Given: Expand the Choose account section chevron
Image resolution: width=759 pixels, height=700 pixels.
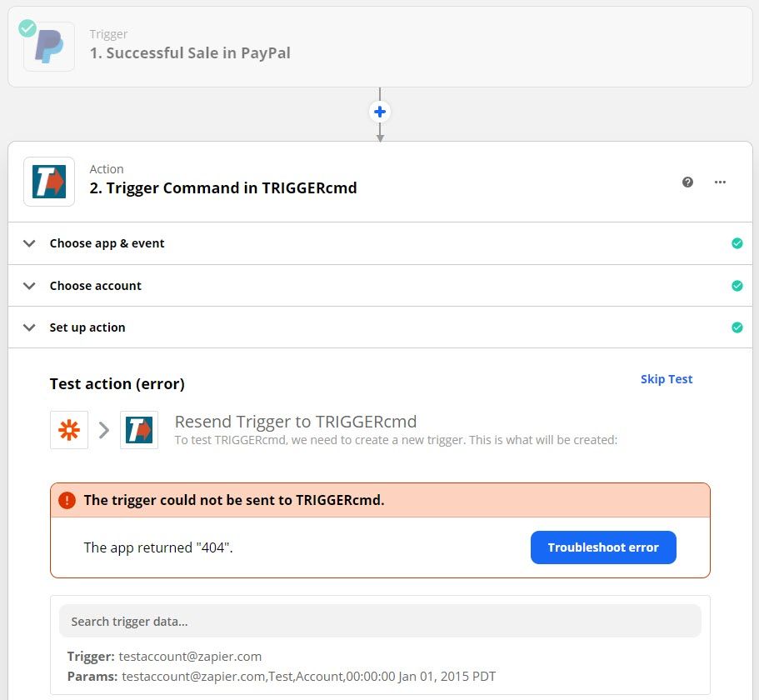Looking at the screenshot, I should tap(29, 286).
